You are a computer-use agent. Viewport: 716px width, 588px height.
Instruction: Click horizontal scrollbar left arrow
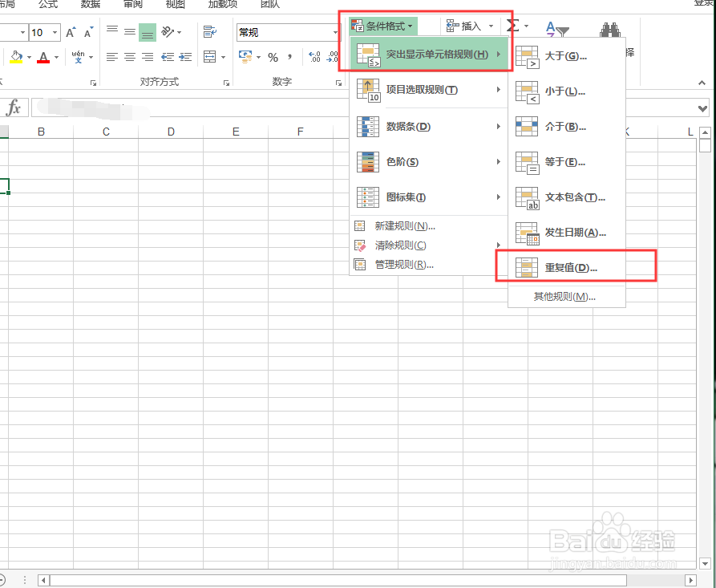[44, 580]
